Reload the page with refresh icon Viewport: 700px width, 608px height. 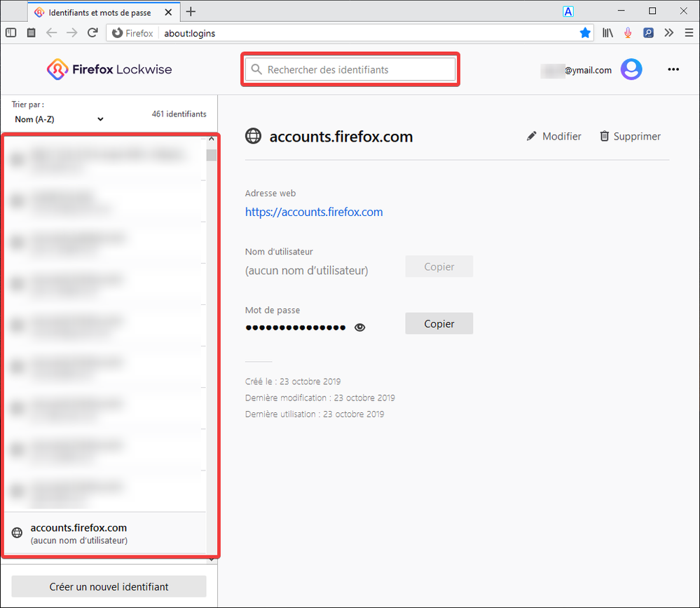pos(92,33)
